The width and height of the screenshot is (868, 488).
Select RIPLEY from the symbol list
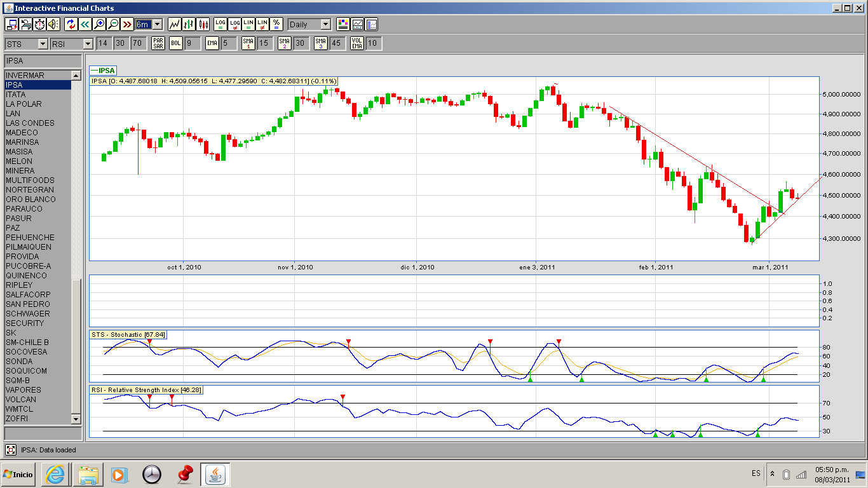[19, 285]
